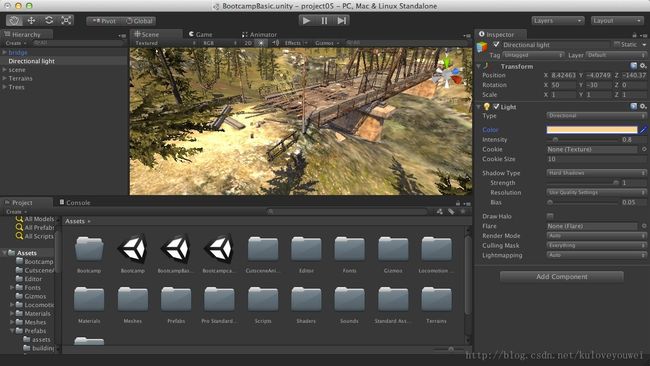Screen dimensions: 650x366
Task: Enable the Draw Halo checkbox
Action: coord(550,216)
